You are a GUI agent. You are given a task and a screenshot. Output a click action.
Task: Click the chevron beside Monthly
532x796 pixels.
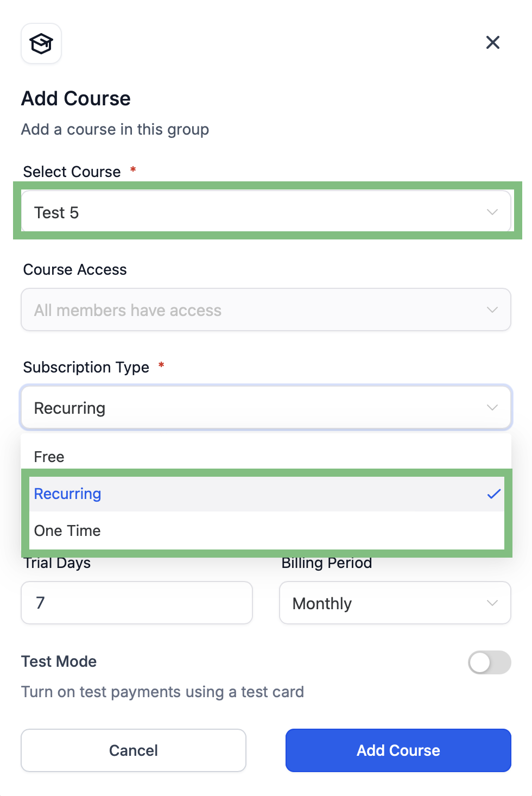(492, 603)
